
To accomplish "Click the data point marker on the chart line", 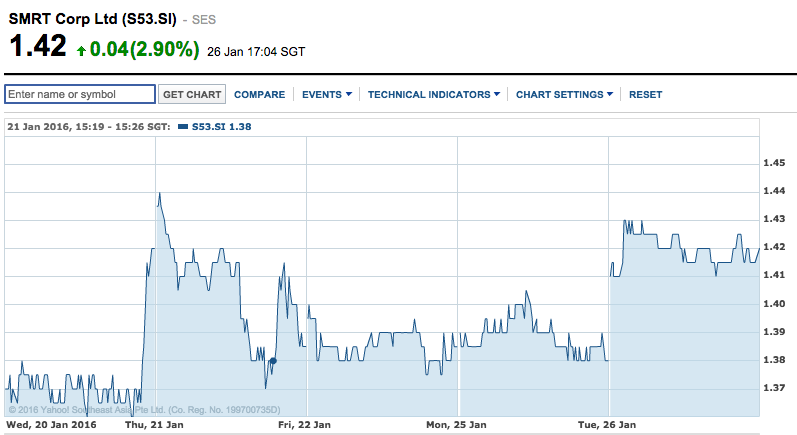I will pos(273,361).
